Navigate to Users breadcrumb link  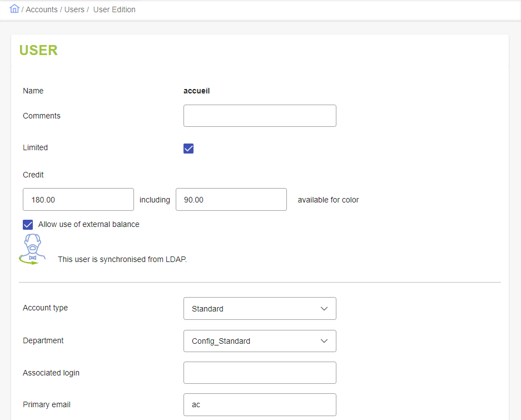pyautogui.click(x=75, y=9)
